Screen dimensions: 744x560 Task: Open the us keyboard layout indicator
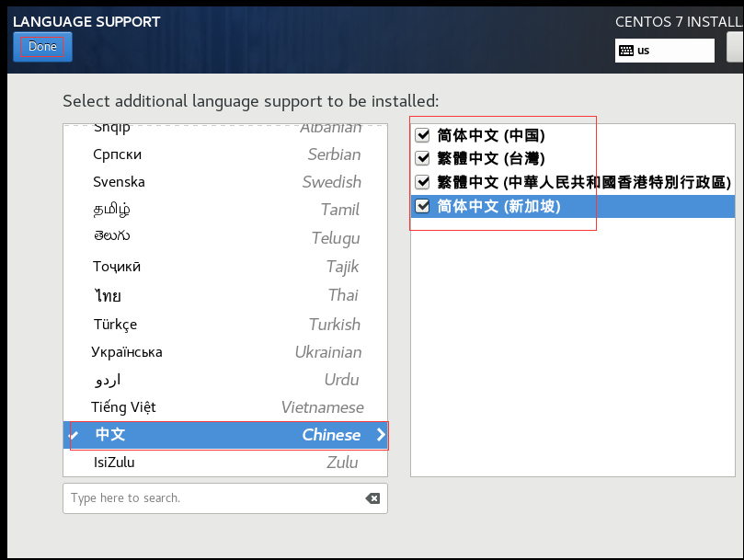[664, 51]
